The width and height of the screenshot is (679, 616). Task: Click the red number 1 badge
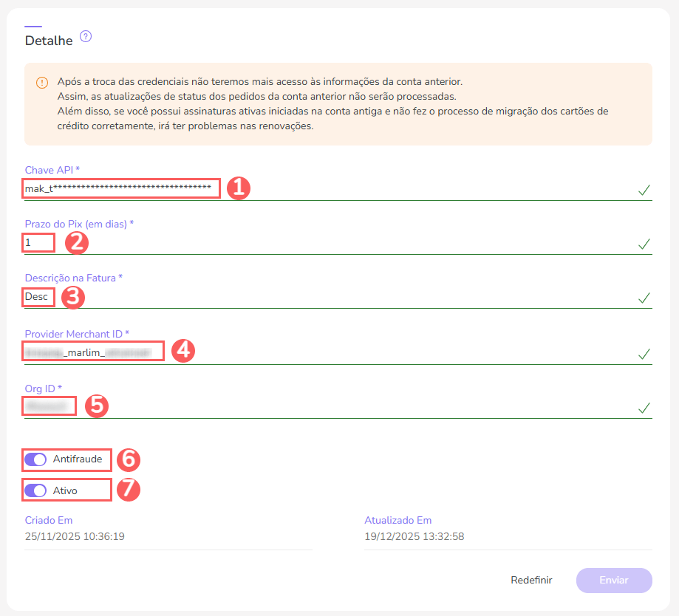238,188
